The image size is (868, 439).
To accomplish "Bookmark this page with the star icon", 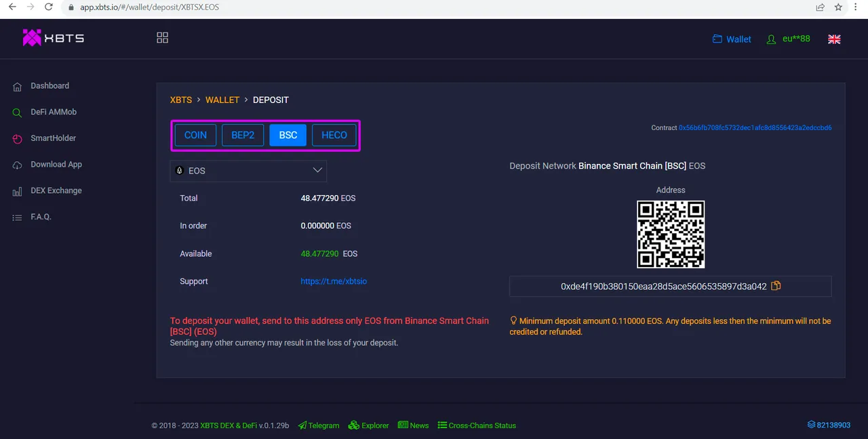I will pyautogui.click(x=839, y=7).
